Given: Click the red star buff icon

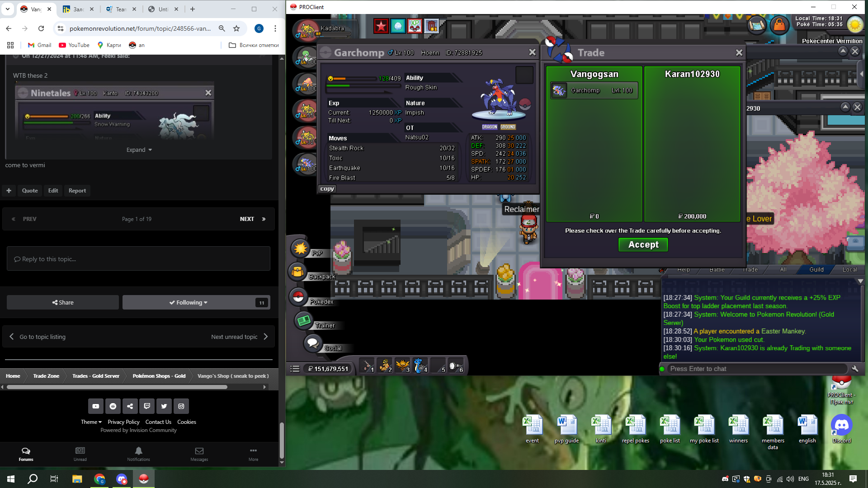Looking at the screenshot, I should click(x=381, y=26).
